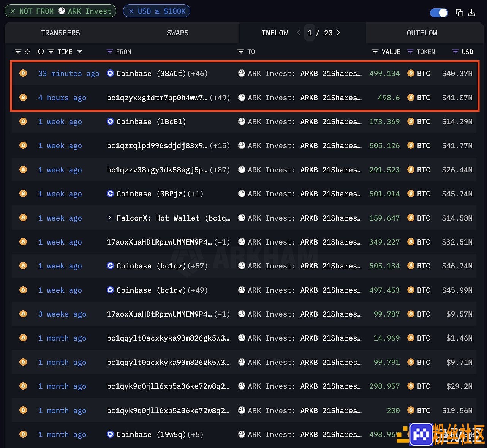The height and width of the screenshot is (448, 487).
Task: Click the link icon in the table header
Action: coord(27,52)
